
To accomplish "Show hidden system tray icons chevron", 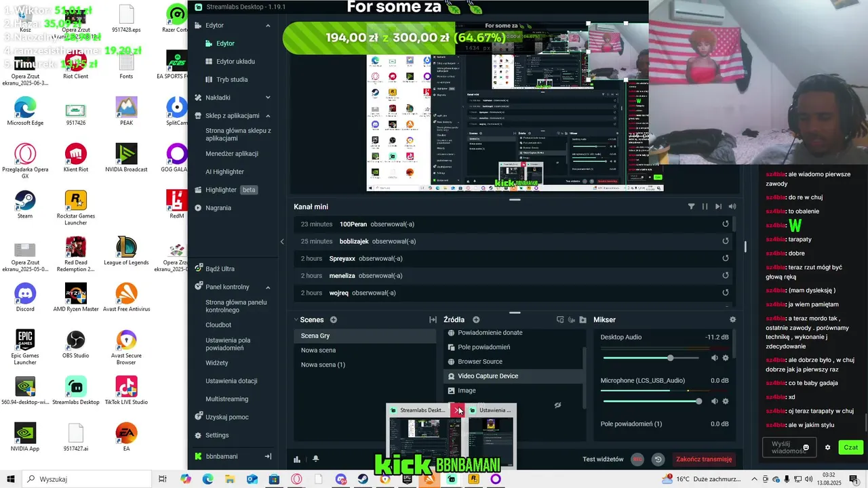I will (x=755, y=479).
